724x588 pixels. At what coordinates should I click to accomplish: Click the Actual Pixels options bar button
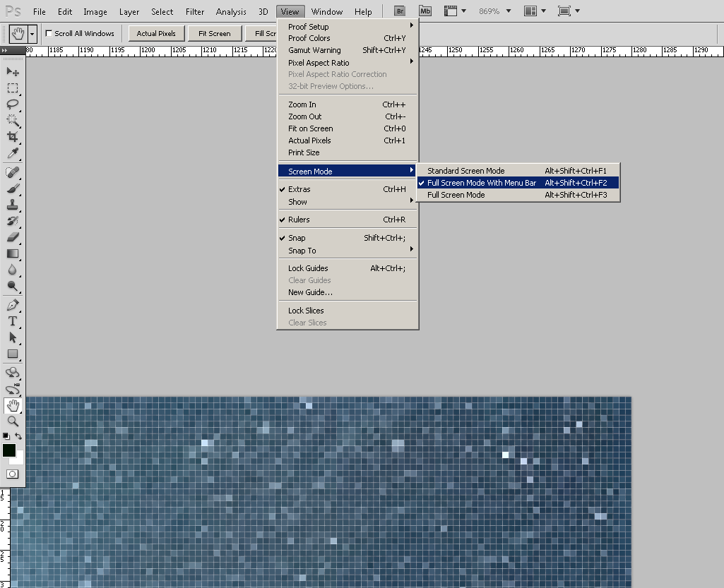pyautogui.click(x=156, y=34)
